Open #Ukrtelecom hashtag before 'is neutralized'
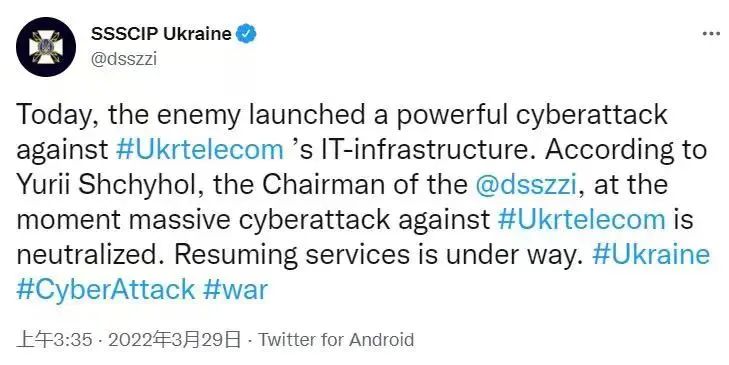729x365 pixels. pos(581,219)
